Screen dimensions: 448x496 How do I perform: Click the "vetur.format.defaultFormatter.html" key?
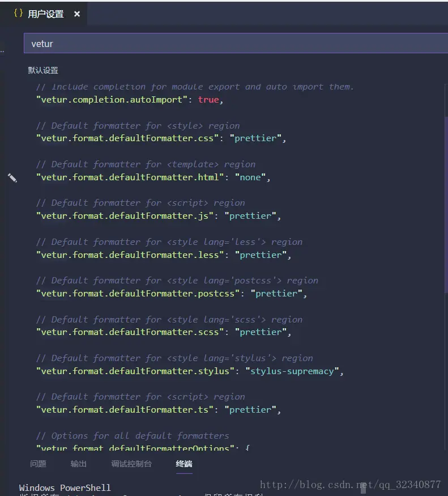click(x=130, y=177)
